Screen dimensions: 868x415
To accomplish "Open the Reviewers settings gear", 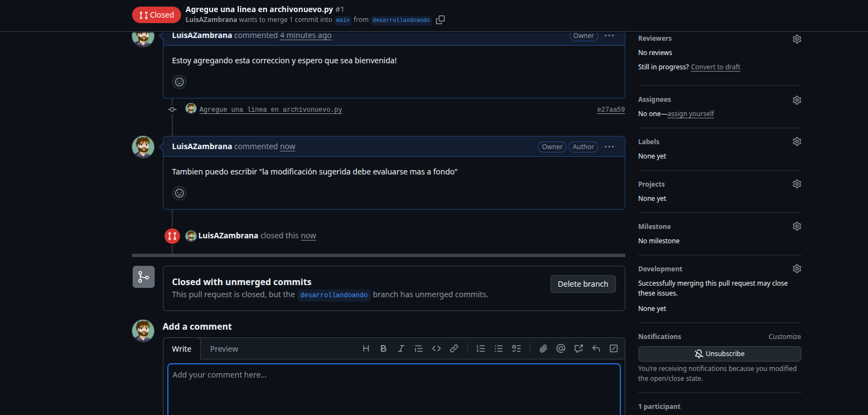I will 796,39.
